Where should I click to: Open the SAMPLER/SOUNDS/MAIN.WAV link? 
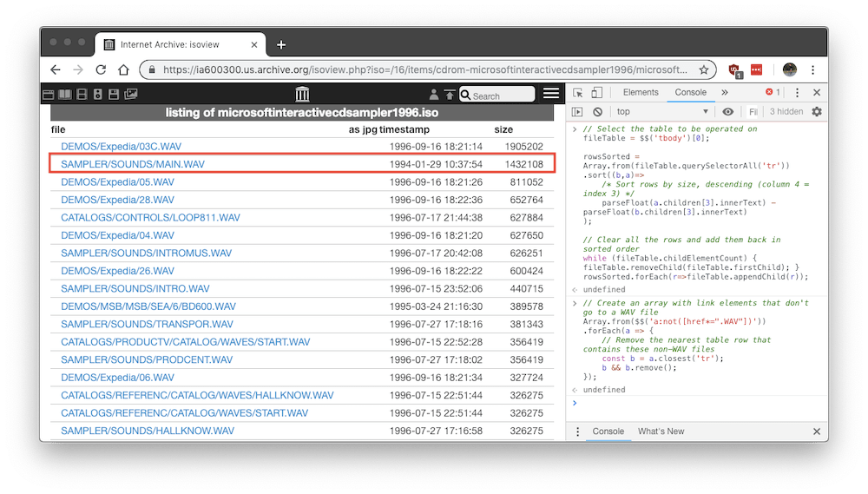133,164
